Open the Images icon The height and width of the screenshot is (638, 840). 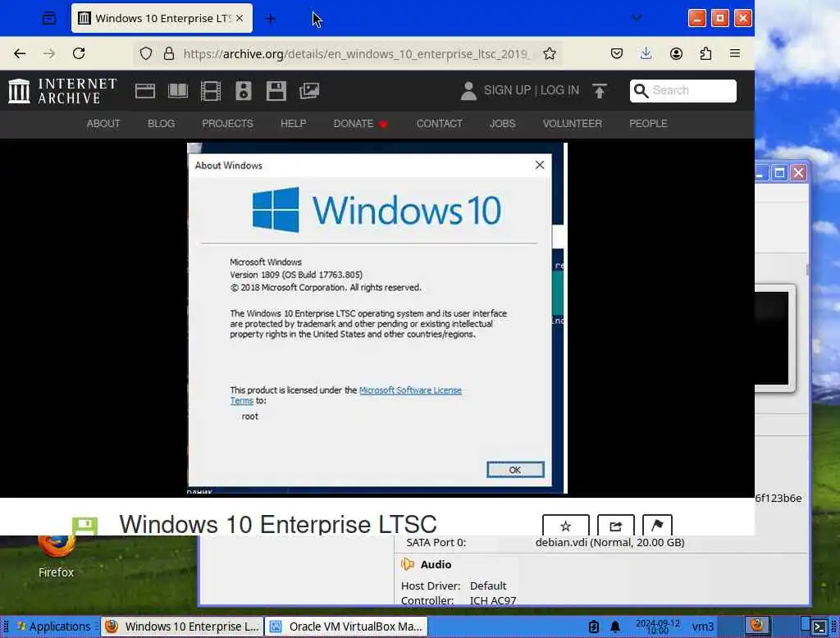coord(309,90)
